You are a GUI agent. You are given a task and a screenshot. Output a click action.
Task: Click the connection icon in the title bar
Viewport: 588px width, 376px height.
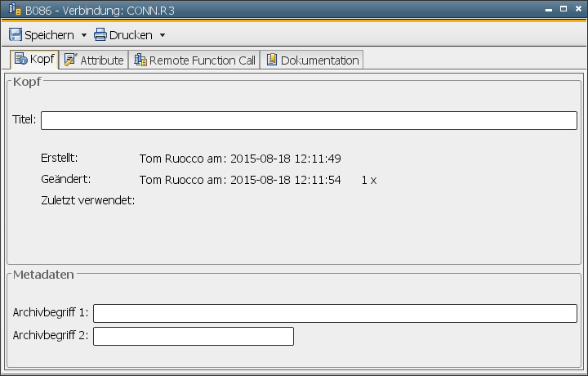(15, 9)
